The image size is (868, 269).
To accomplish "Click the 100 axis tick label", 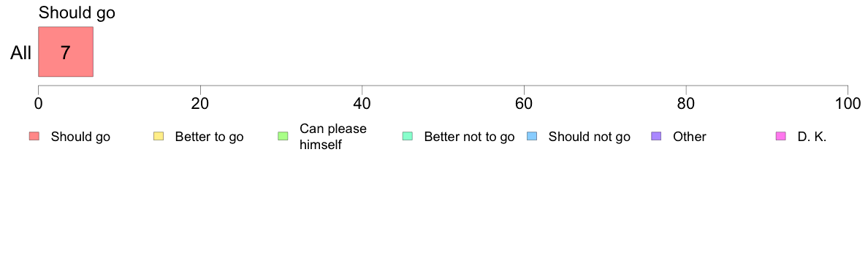I will [848, 104].
